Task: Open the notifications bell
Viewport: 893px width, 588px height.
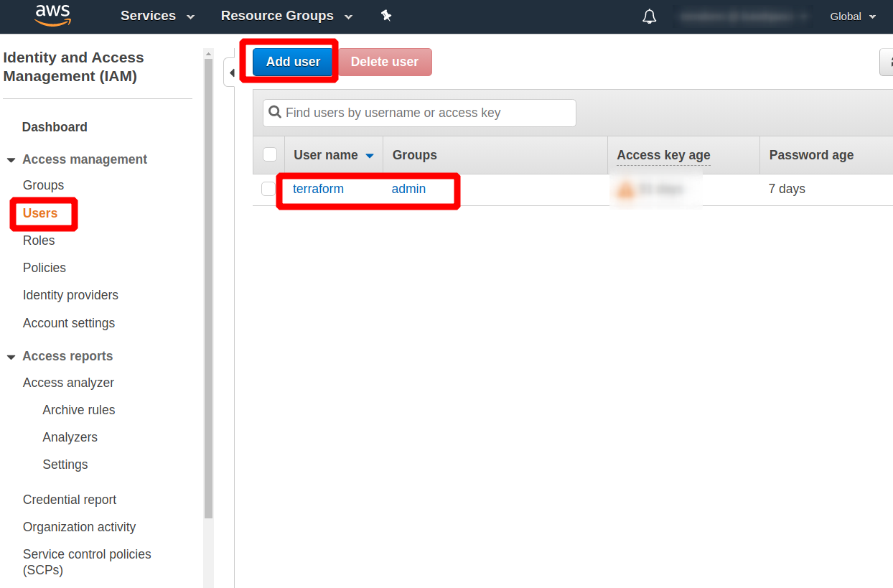Action: tap(650, 17)
